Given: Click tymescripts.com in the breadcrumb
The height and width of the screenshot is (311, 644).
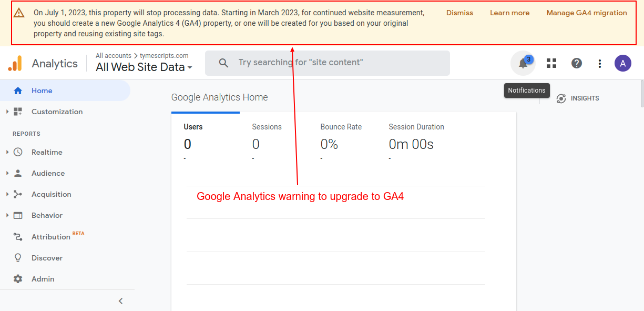Looking at the screenshot, I should [x=164, y=55].
